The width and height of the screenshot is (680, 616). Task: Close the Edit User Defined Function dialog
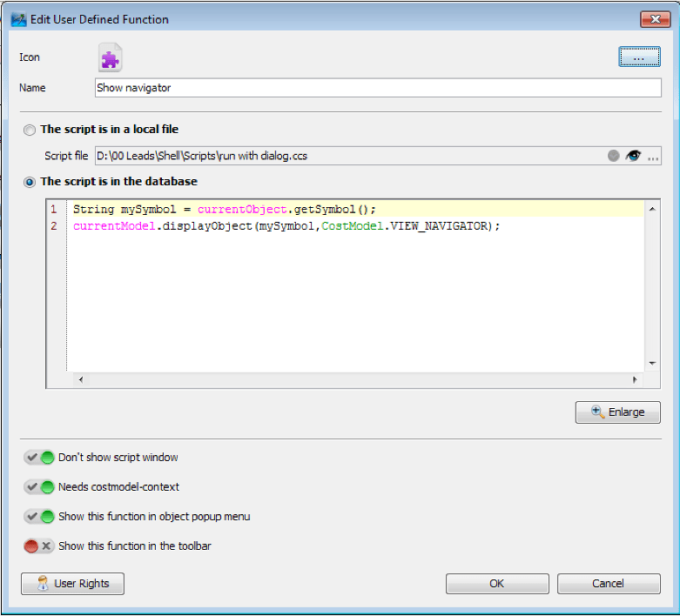(656, 19)
